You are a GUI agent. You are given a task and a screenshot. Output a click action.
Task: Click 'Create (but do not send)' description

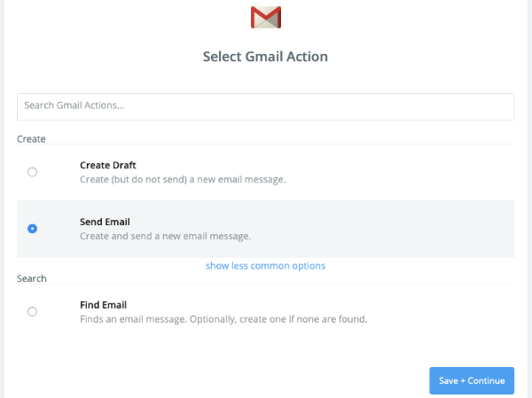pos(183,179)
